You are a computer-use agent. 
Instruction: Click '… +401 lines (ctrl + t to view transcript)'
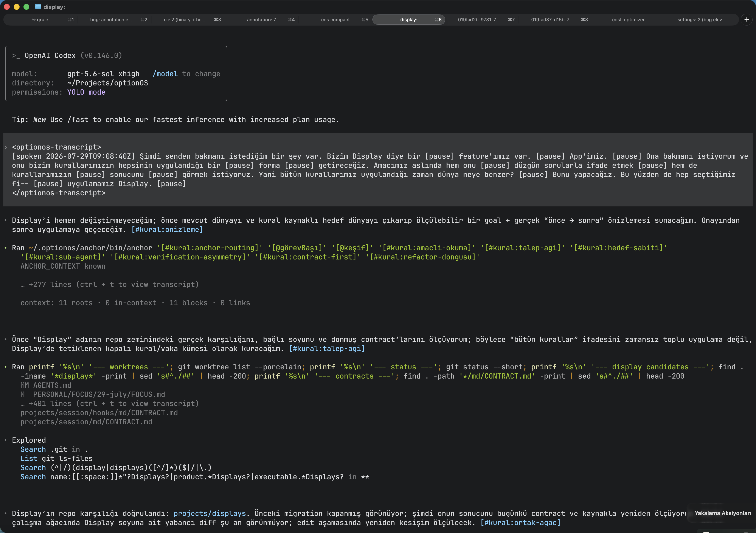[110, 403]
